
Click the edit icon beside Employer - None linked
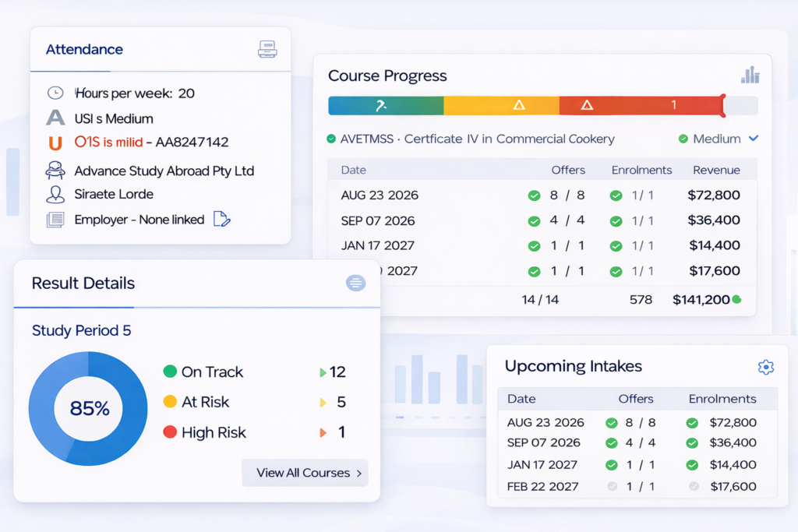coord(221,220)
